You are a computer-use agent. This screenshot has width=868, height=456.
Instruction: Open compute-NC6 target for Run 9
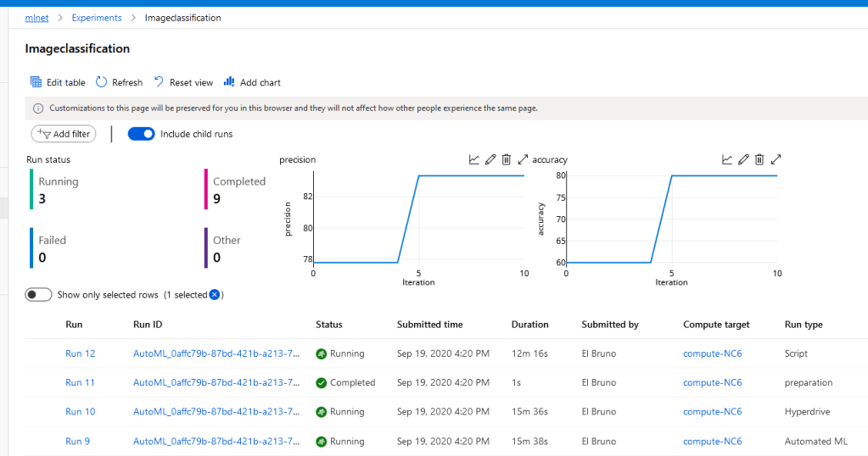[x=712, y=441]
